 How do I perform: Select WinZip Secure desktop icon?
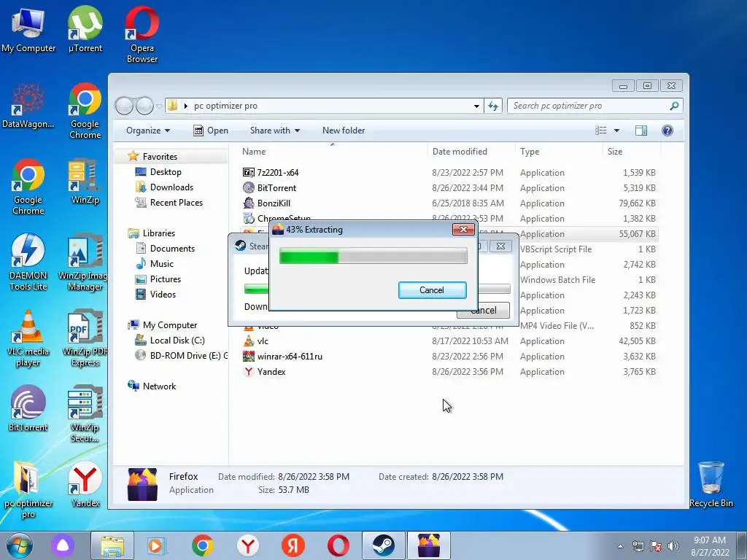tap(85, 414)
